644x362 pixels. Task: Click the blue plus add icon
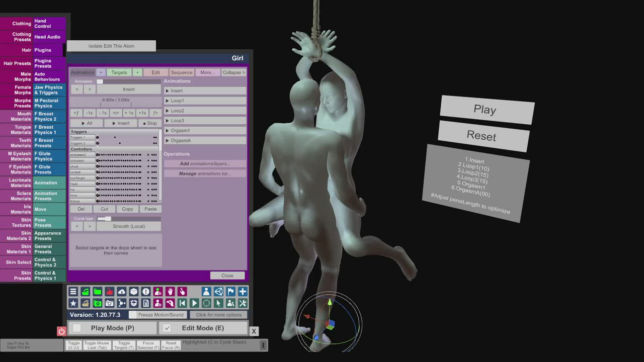(243, 292)
